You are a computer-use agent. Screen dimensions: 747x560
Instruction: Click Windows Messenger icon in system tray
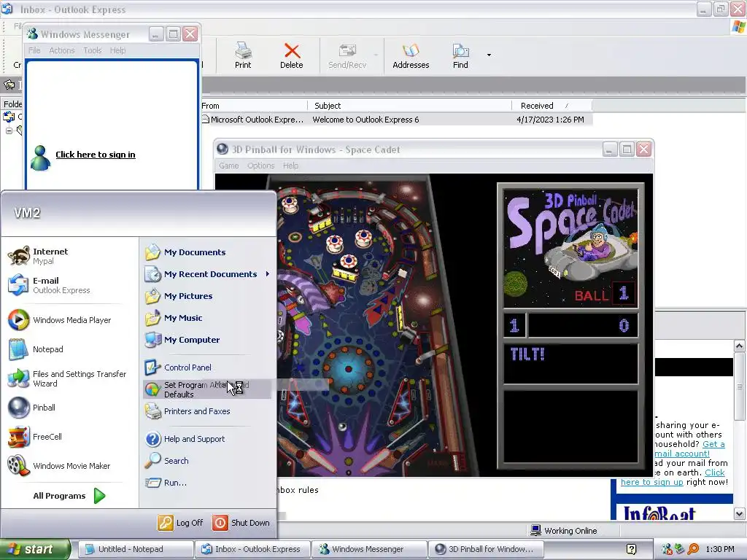[x=667, y=549]
